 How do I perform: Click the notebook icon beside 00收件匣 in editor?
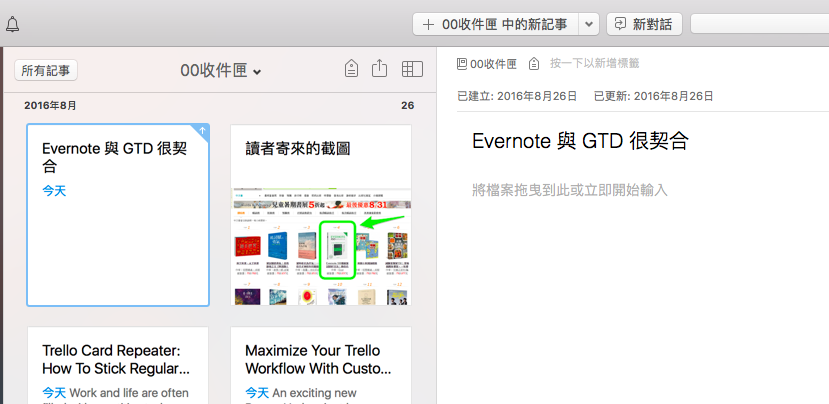462,64
